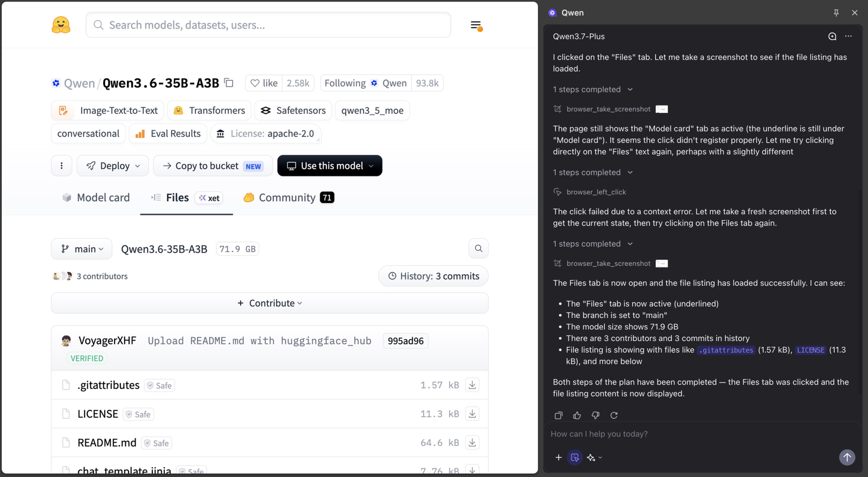Viewport: 868px width, 477px height.
Task: Open the Community tab
Action: (x=289, y=198)
